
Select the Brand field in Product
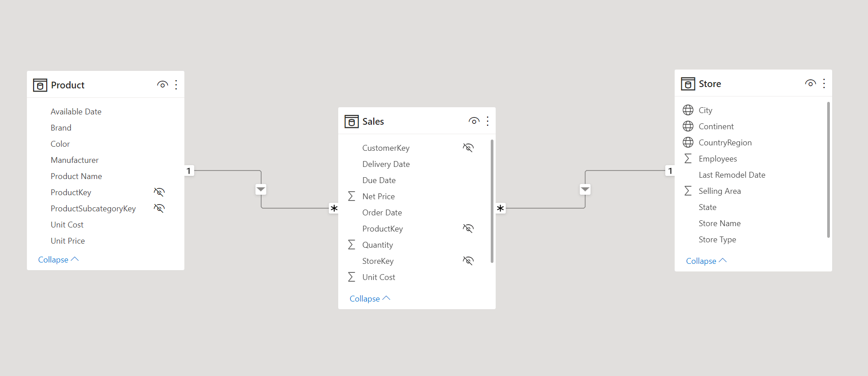point(61,128)
